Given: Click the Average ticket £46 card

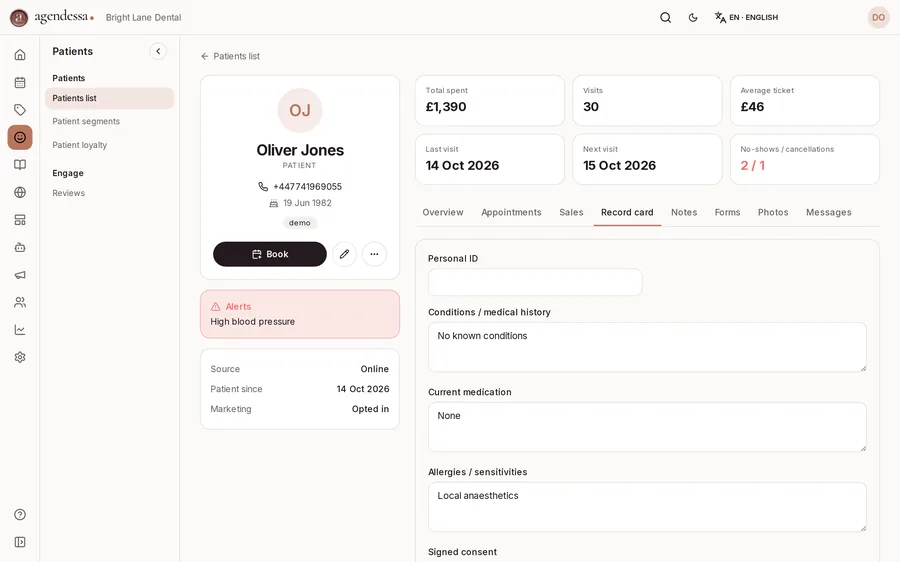Looking at the screenshot, I should click(805, 100).
